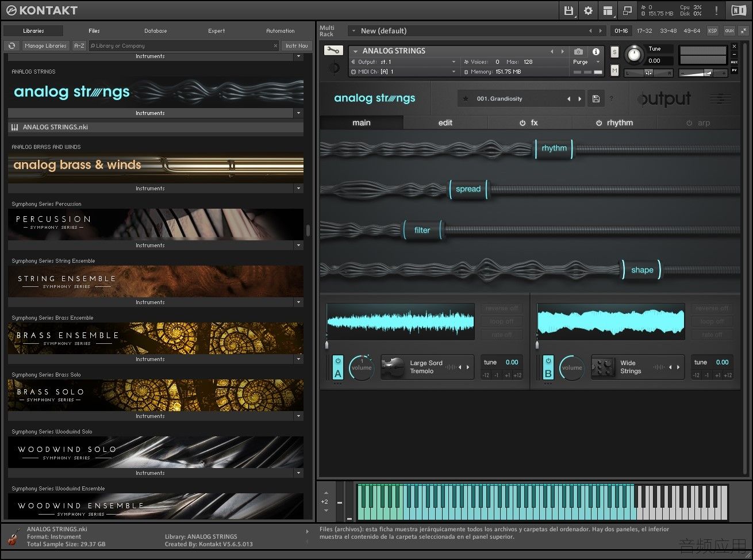
Task: Click the filter macro slider handle
Action: pyautogui.click(x=422, y=230)
